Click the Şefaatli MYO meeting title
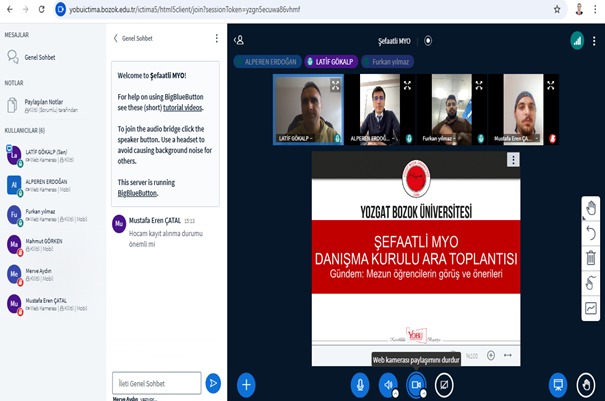605x401 pixels. [x=394, y=41]
